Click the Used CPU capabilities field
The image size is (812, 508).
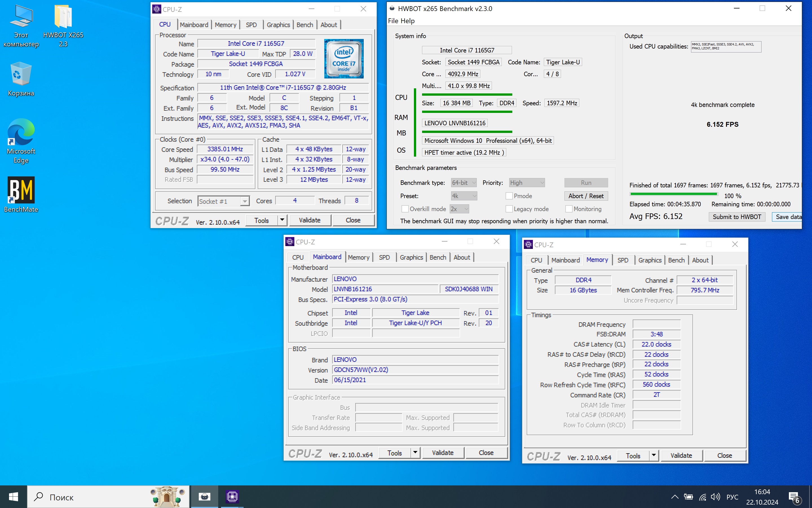726,47
